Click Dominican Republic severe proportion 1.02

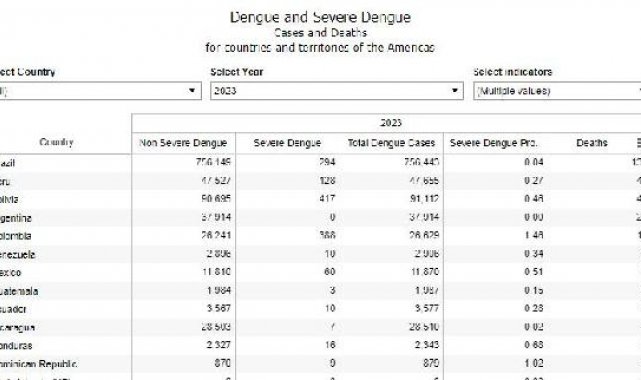tap(534, 363)
